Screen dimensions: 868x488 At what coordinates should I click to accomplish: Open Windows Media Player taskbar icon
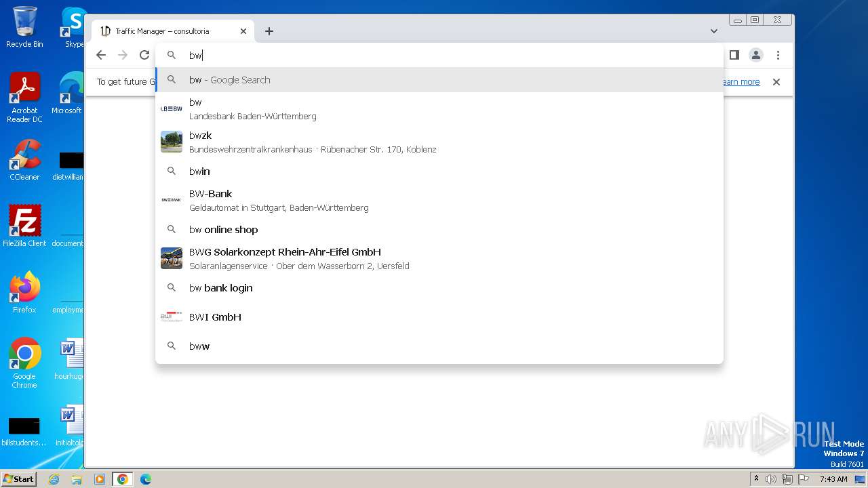point(100,479)
